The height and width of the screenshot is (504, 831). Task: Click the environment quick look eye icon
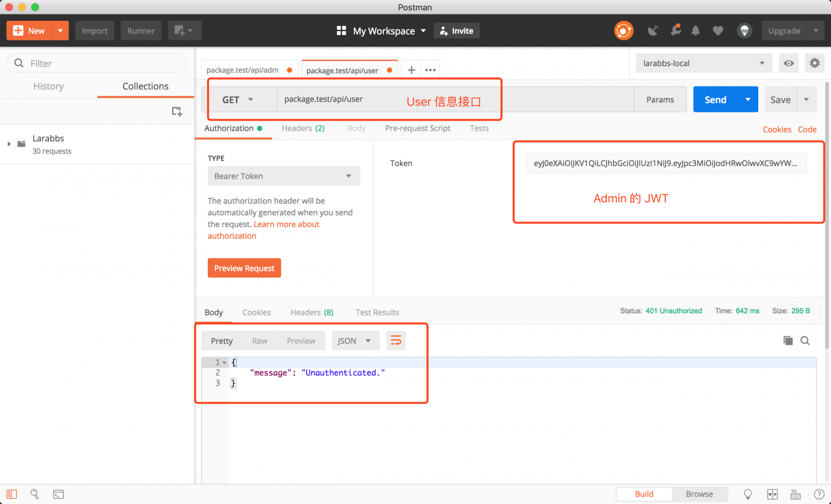pyautogui.click(x=788, y=63)
